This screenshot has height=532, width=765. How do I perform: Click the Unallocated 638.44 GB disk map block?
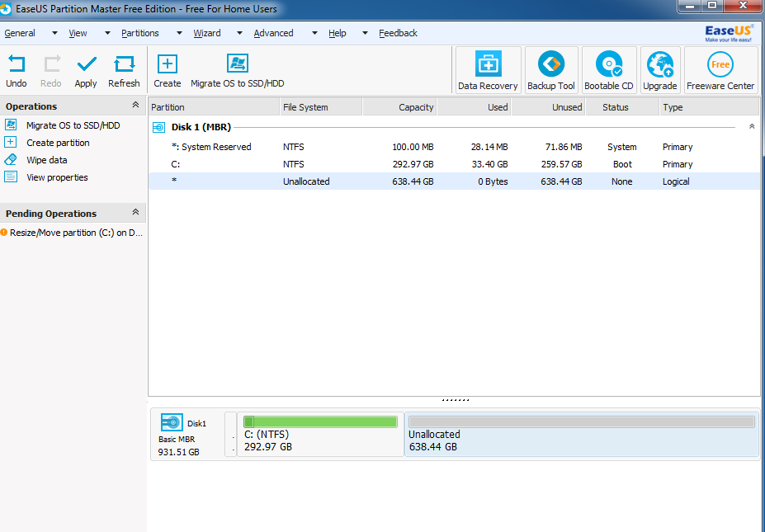pyautogui.click(x=582, y=435)
